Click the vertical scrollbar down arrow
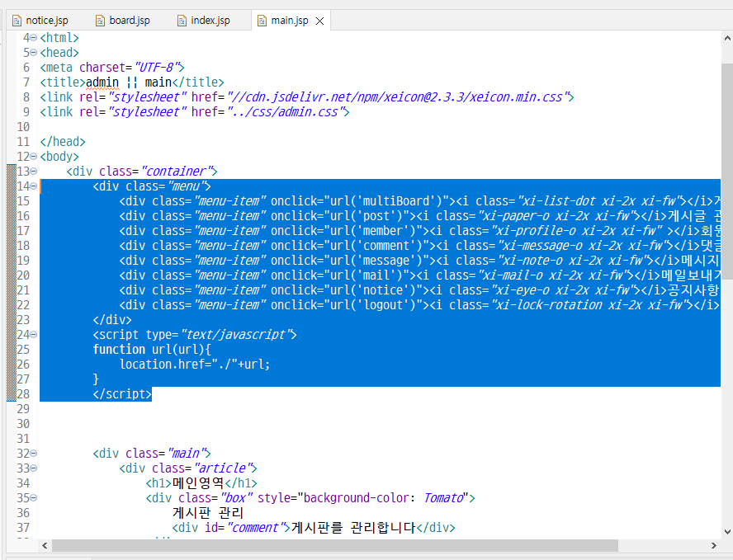Screen dimensions: 733x560 point(727,531)
